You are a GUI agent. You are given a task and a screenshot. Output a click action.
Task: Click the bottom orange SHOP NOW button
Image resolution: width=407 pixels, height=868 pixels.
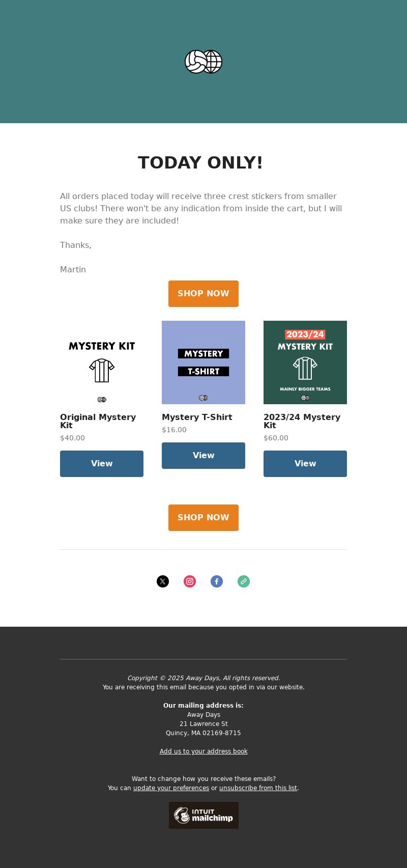(x=203, y=518)
